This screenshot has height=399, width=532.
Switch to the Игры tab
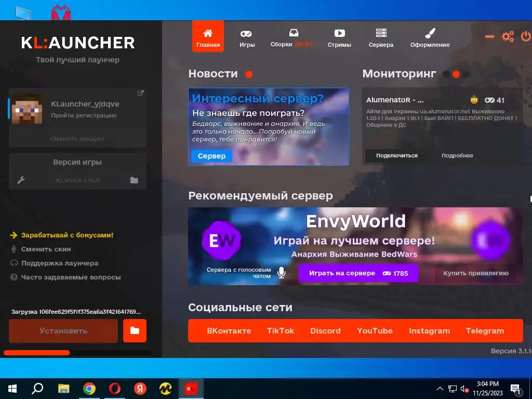pos(247,38)
